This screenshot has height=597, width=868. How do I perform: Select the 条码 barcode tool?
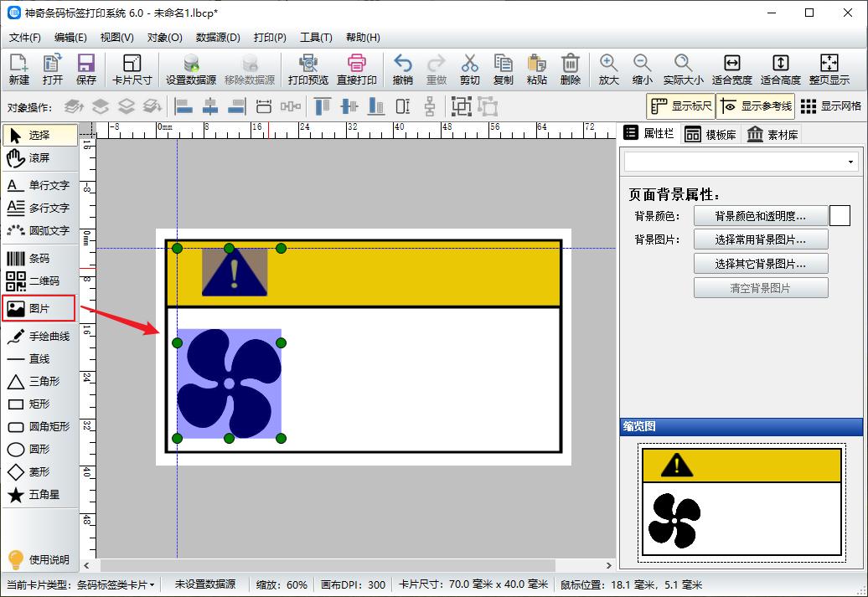[x=38, y=258]
